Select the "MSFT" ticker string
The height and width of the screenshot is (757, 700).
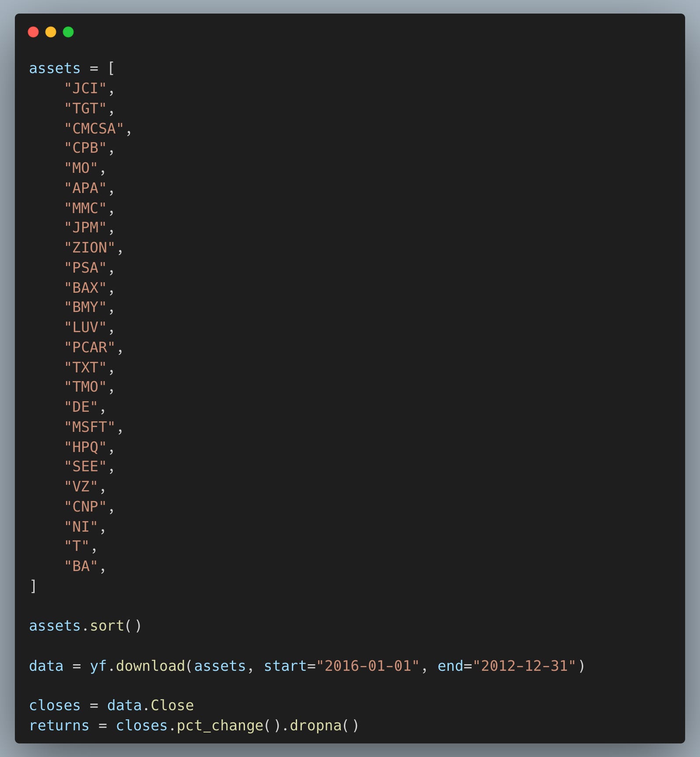click(90, 427)
